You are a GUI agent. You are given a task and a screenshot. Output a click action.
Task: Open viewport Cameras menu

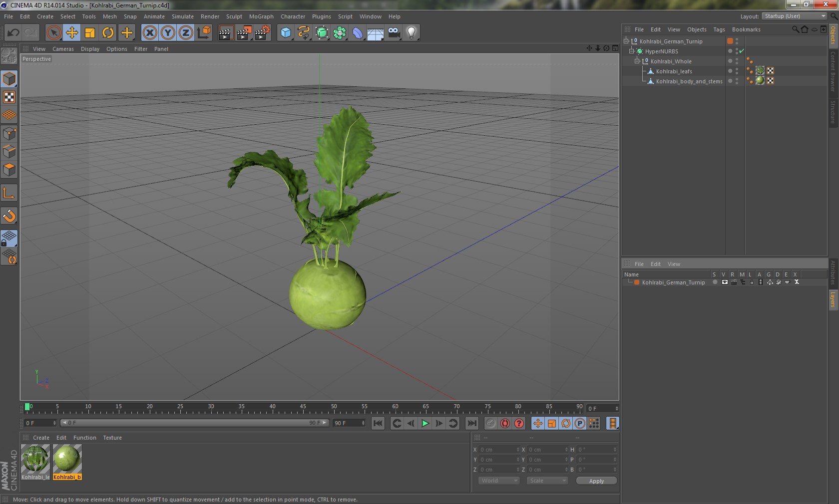click(x=63, y=49)
